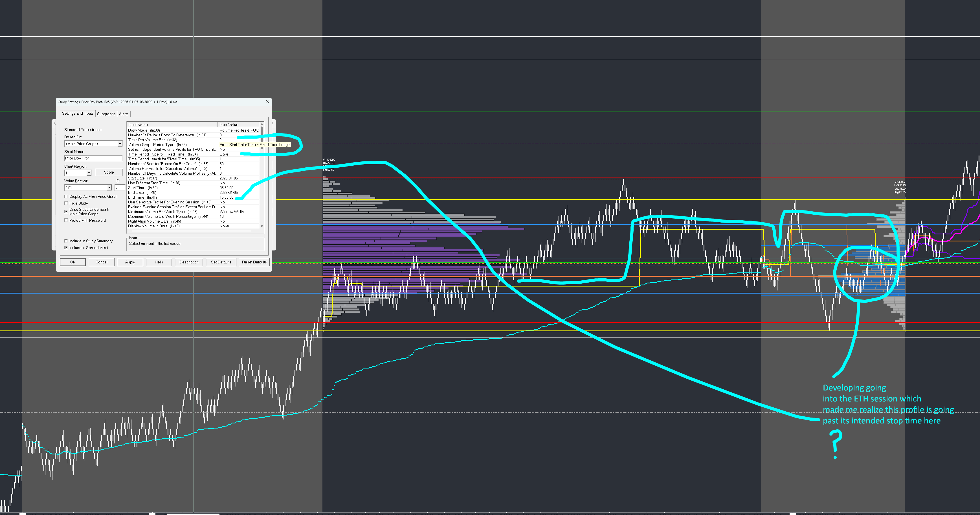Switch to the Subgraphs tab
Viewport: 980px width, 515px height.
[x=106, y=114]
